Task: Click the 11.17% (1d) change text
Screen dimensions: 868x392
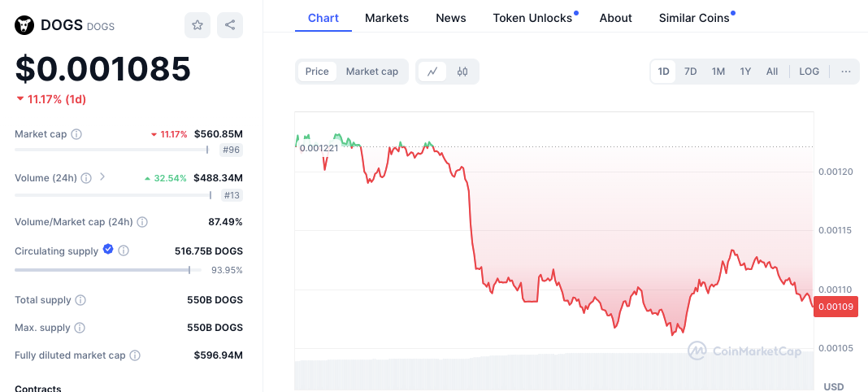Action: (51, 100)
